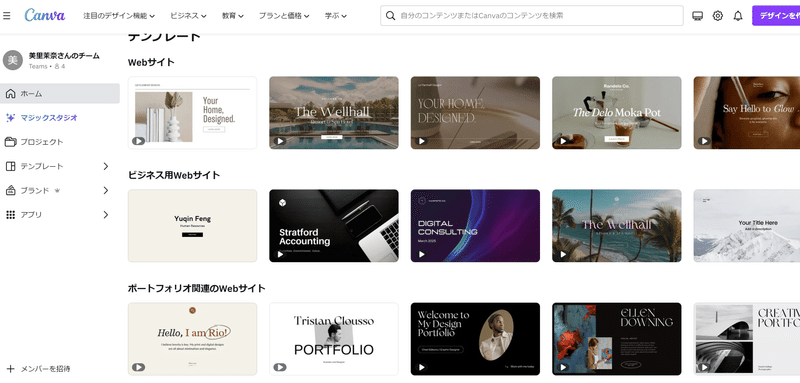Expand the プランと価格 dropdown menu
Viewport: 800px width, 383px height.
tap(284, 16)
